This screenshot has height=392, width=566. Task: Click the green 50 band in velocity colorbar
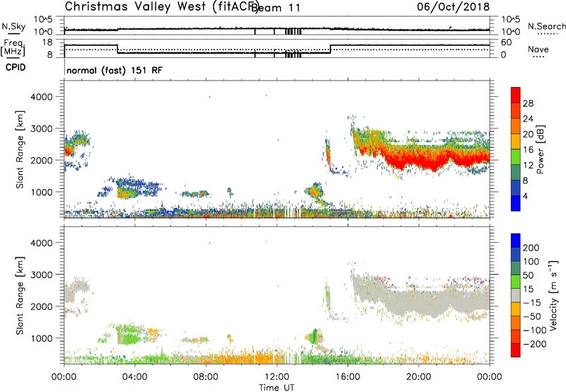pos(516,282)
